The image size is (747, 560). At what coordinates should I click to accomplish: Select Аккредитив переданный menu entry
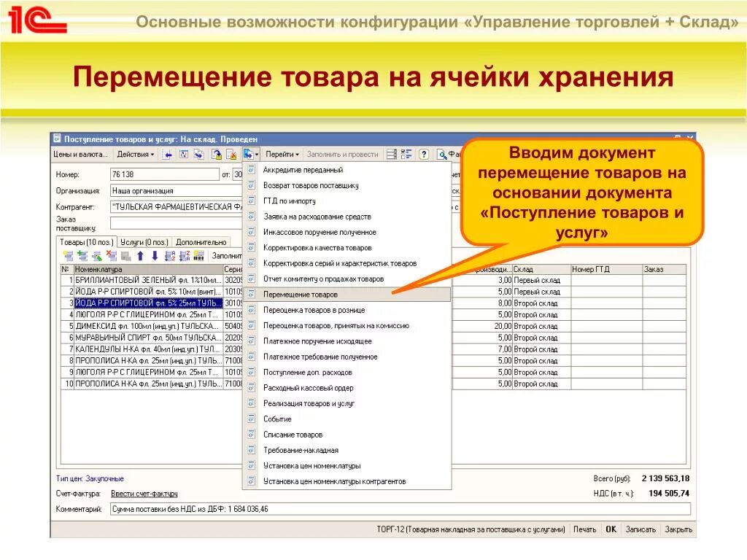pyautogui.click(x=347, y=170)
